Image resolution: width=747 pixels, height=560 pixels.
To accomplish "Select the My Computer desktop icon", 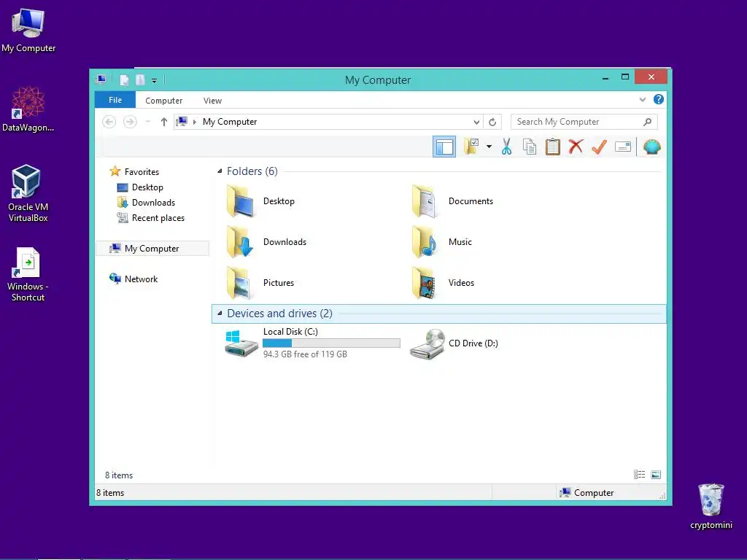I will pos(28,31).
